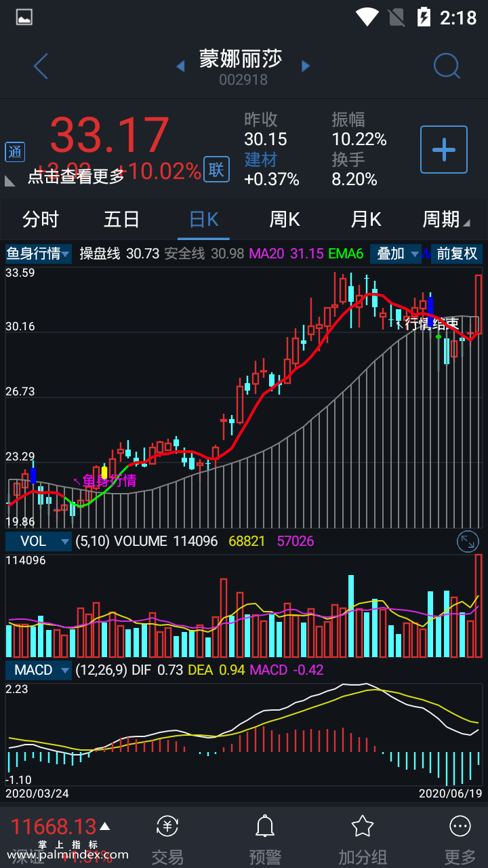488x868 pixels.
Task: Tap the DEA 0.94 value
Action: pos(217,670)
